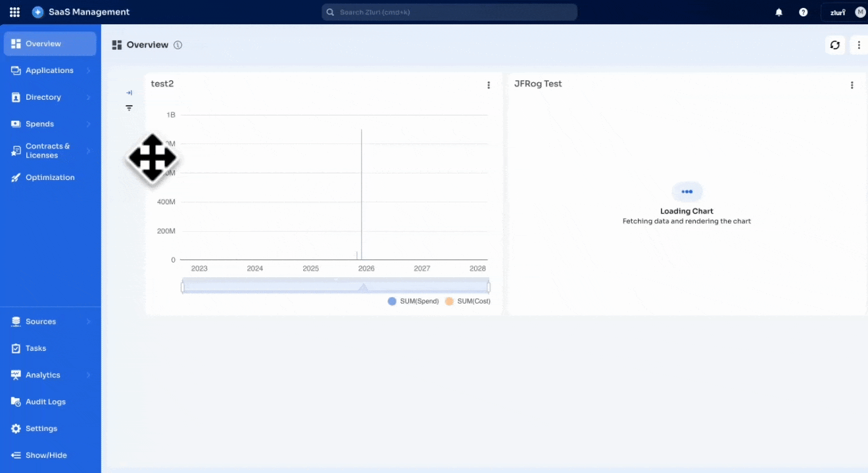Click the chart range slider right handle

click(x=489, y=287)
